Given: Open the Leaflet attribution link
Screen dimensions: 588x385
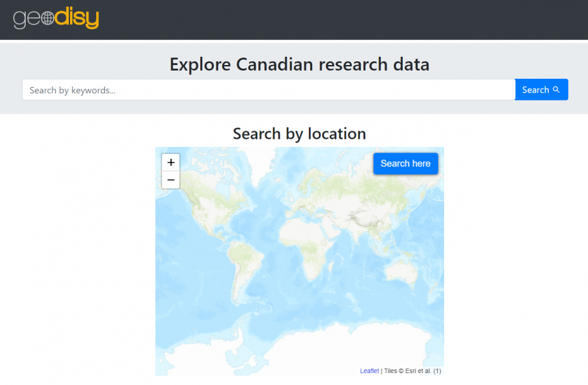Looking at the screenshot, I should tap(369, 371).
